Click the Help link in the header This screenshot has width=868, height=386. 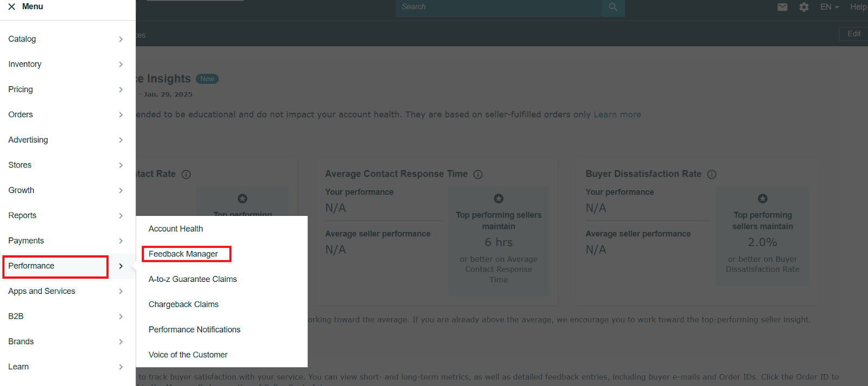point(858,7)
